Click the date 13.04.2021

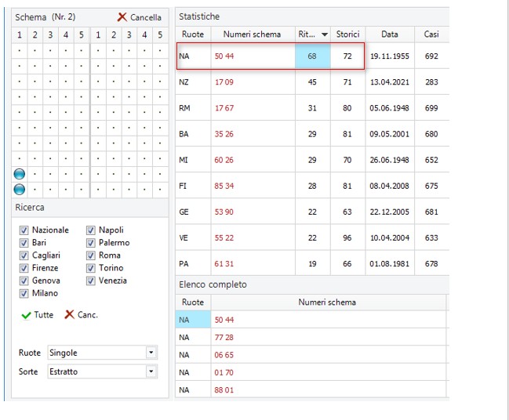click(x=390, y=82)
